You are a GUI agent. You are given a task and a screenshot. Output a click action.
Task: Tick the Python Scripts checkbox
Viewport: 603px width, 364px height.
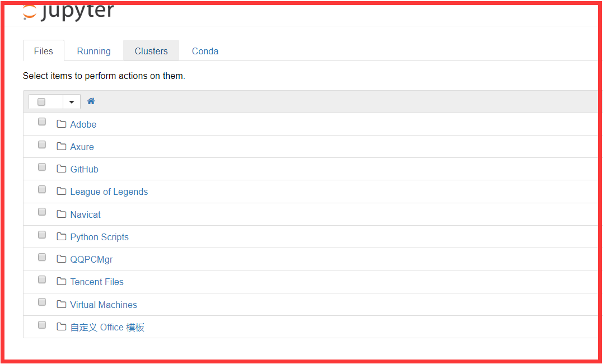click(x=42, y=235)
